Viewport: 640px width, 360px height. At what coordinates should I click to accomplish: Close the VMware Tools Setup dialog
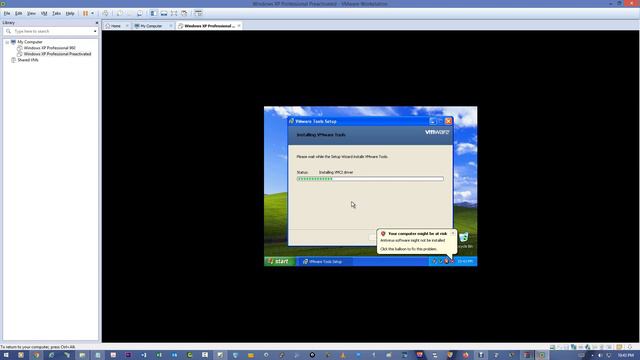click(448, 121)
